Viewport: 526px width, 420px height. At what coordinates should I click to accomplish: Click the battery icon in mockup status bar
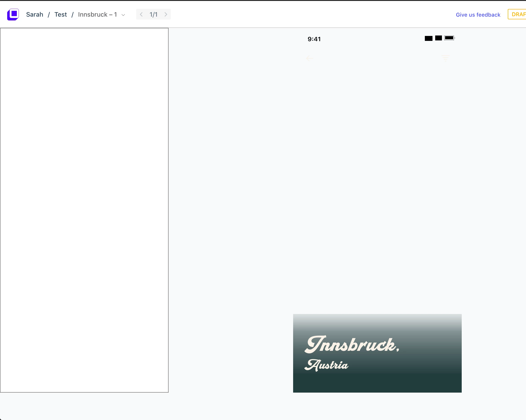tap(449, 38)
